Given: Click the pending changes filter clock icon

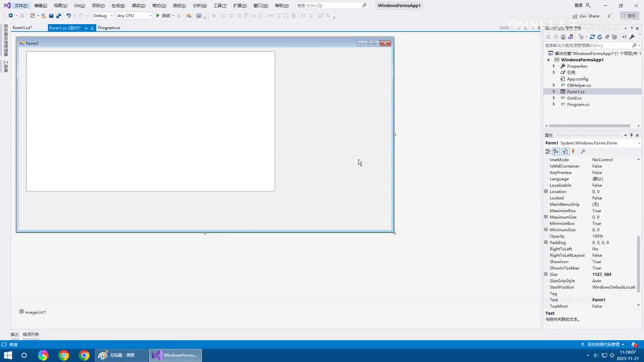Looking at the screenshot, I should 582,37.
